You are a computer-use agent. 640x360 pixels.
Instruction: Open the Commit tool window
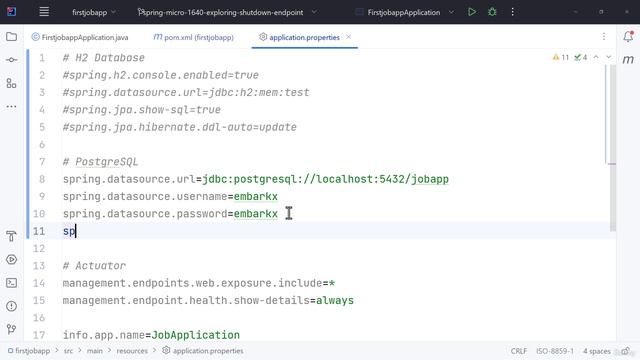pyautogui.click(x=11, y=60)
